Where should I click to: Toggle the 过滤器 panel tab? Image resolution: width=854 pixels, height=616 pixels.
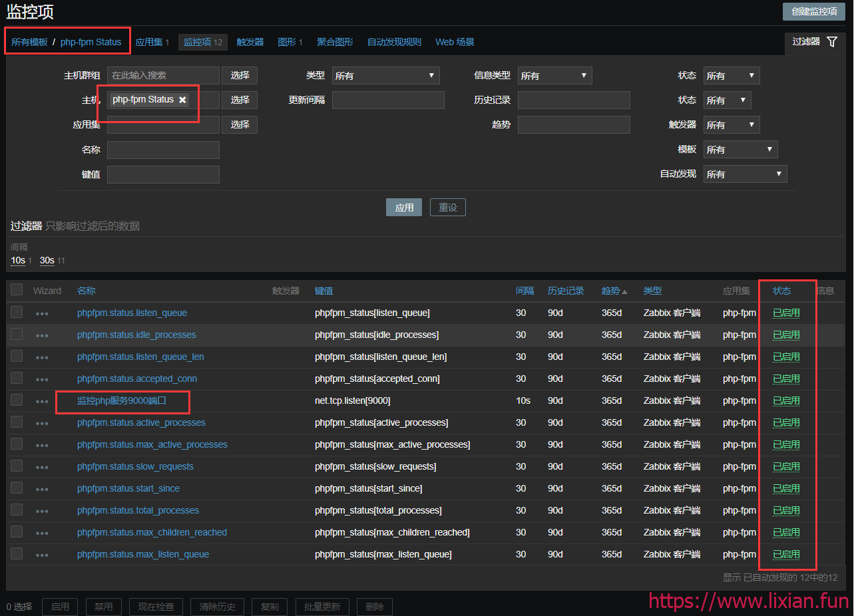[815, 42]
